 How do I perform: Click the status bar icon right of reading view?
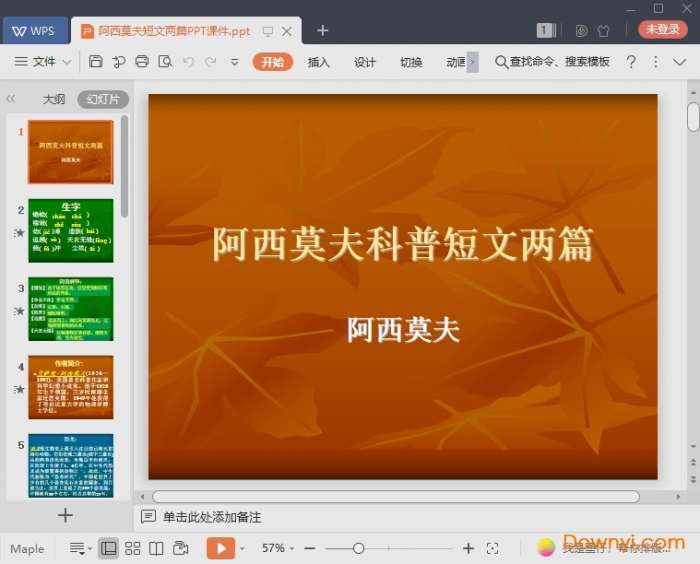(180, 548)
